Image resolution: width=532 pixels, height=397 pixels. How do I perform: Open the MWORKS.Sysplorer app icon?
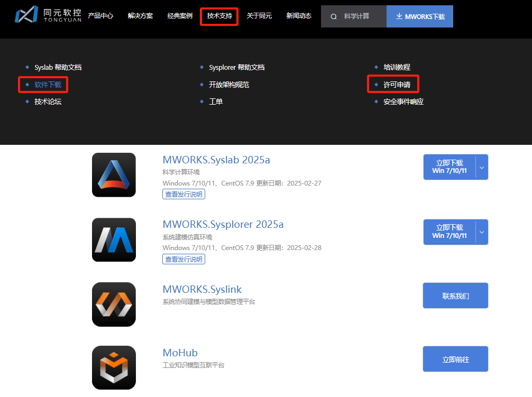(114, 239)
